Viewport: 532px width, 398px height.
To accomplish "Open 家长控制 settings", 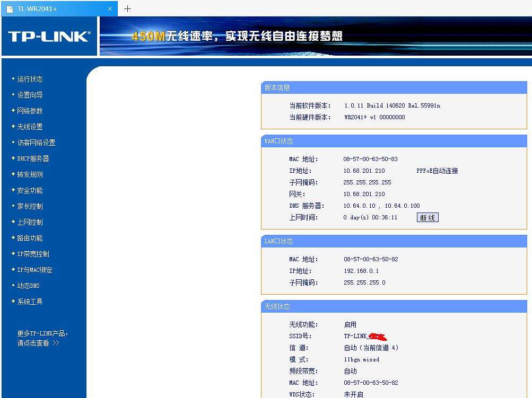I will [x=30, y=207].
